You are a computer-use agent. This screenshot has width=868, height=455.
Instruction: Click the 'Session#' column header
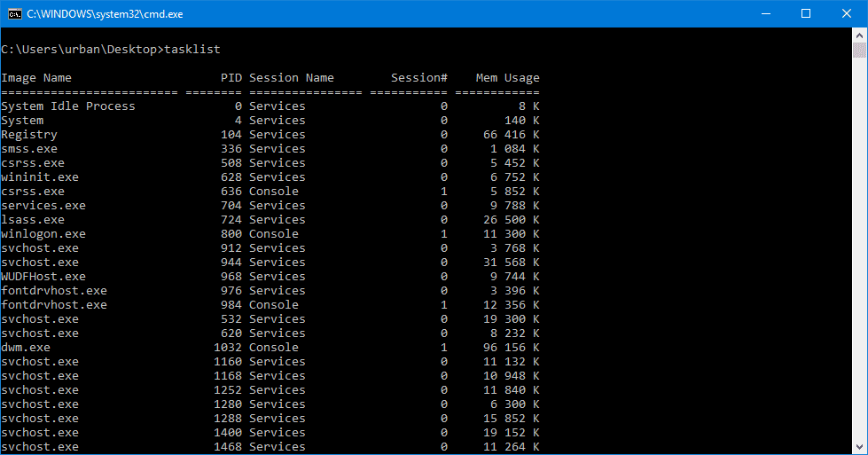[419, 78]
